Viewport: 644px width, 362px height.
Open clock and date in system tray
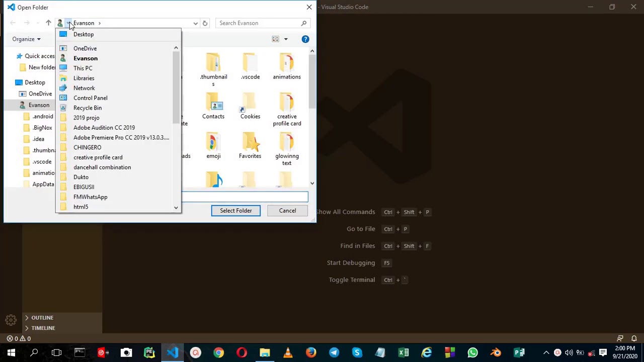point(625,353)
